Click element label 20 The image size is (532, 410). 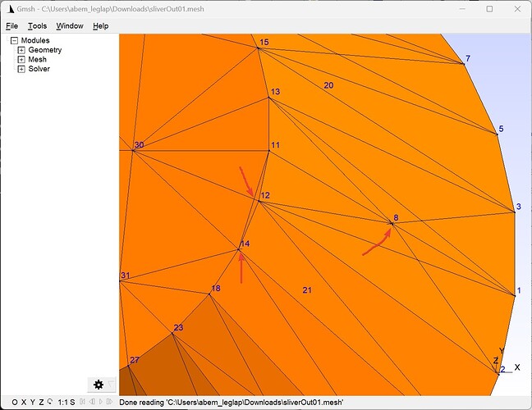[x=328, y=85]
